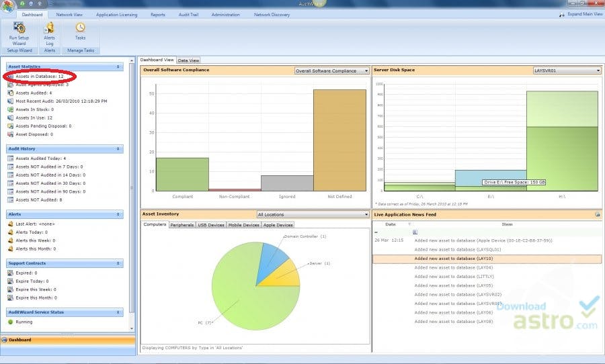Collapse the Support Contracts panel
This screenshot has width=605, height=364.
tap(118, 263)
